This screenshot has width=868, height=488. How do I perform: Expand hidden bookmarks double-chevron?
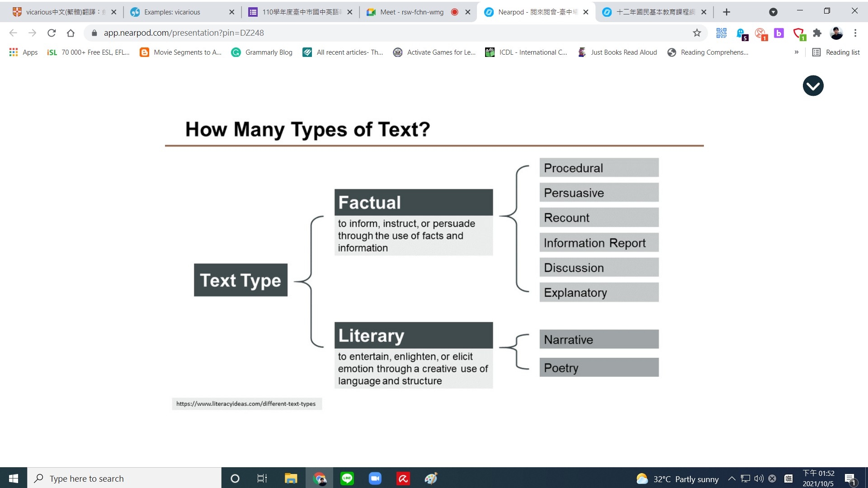797,52
